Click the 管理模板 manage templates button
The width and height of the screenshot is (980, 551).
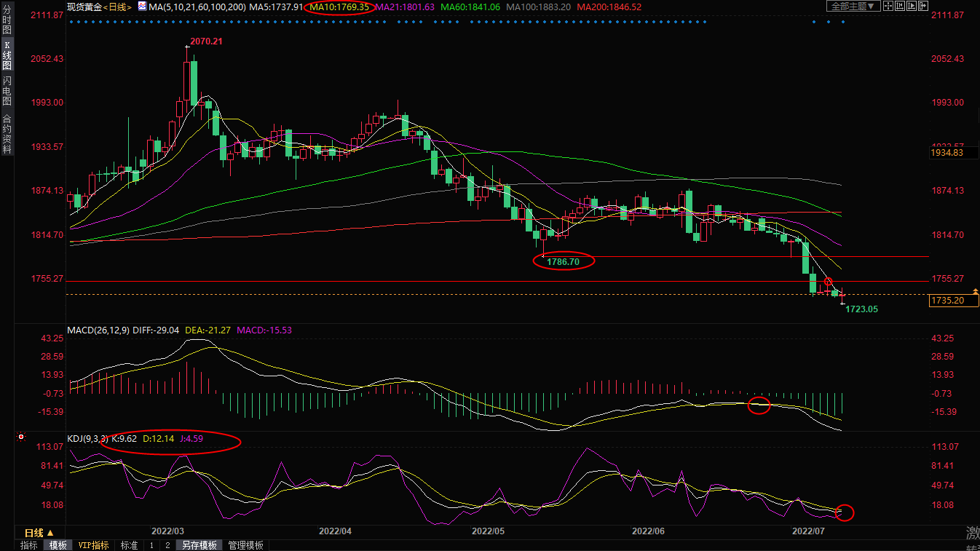246,545
